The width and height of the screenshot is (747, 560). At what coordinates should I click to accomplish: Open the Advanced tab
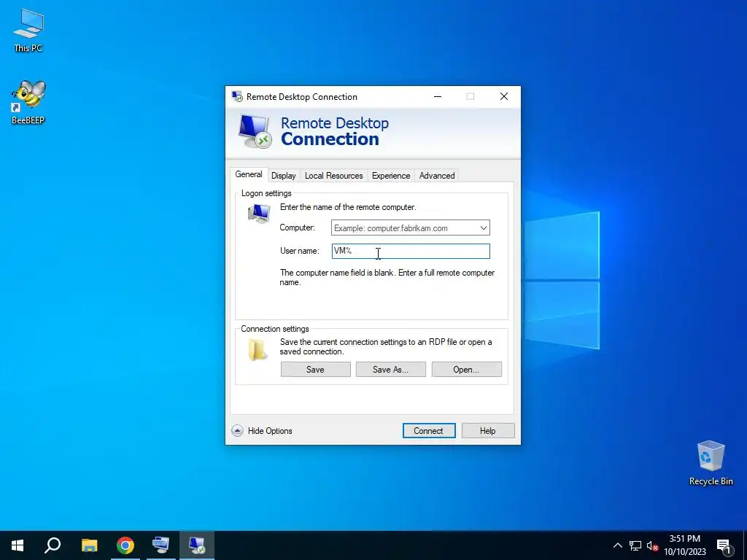(437, 176)
